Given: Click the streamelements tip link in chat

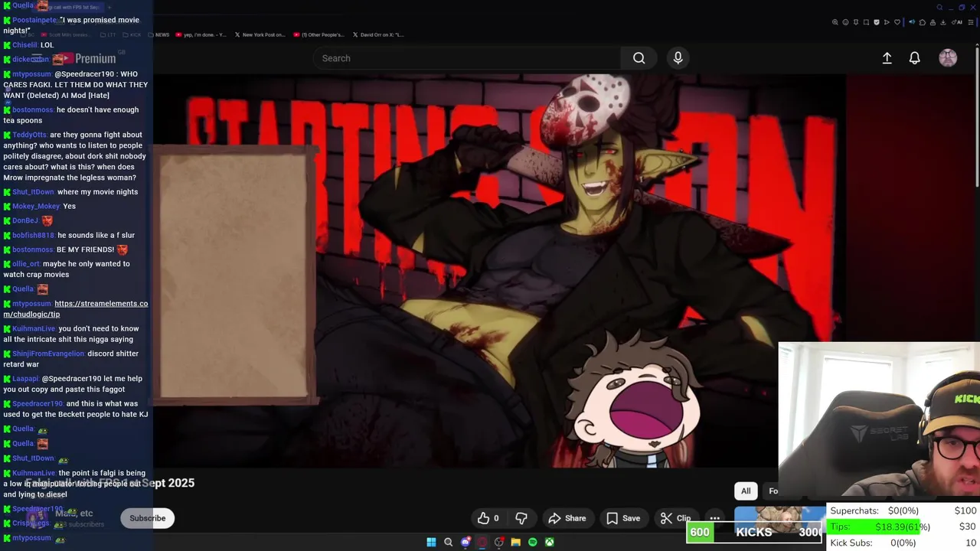Looking at the screenshot, I should point(75,308).
